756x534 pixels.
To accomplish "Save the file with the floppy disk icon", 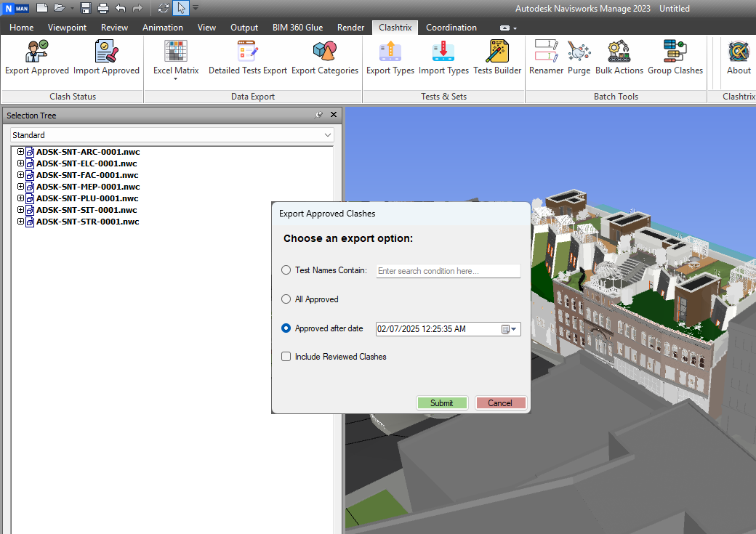I will (x=86, y=8).
